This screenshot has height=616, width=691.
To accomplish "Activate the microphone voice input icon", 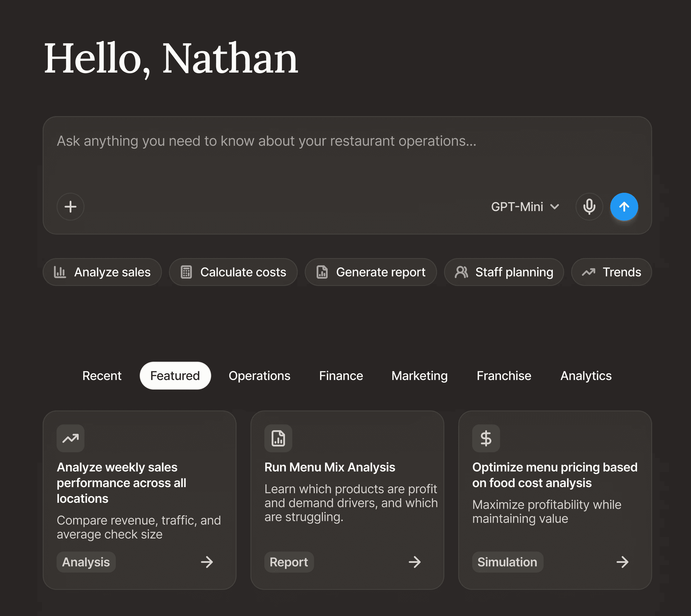I will [589, 206].
